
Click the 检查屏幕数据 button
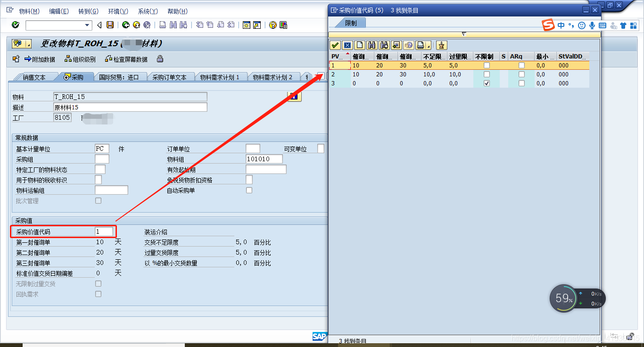click(125, 59)
